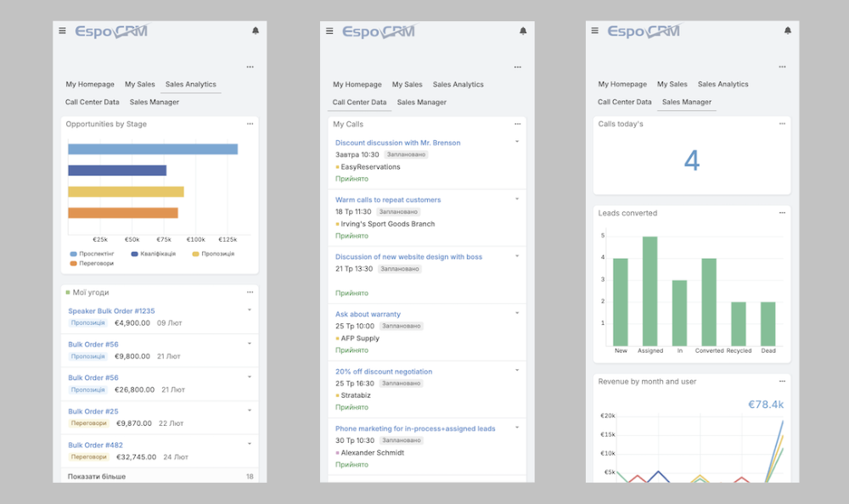Click AFP Supply account name

[x=360, y=339]
